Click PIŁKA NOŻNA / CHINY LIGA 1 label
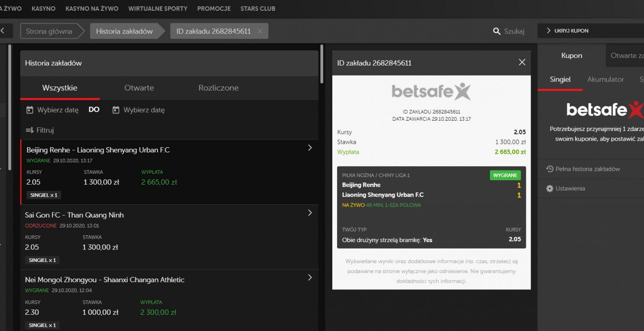This screenshot has height=331, width=644. tap(376, 175)
